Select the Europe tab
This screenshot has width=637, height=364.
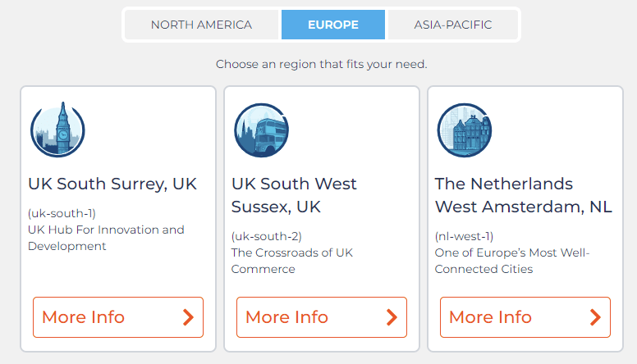click(x=333, y=25)
